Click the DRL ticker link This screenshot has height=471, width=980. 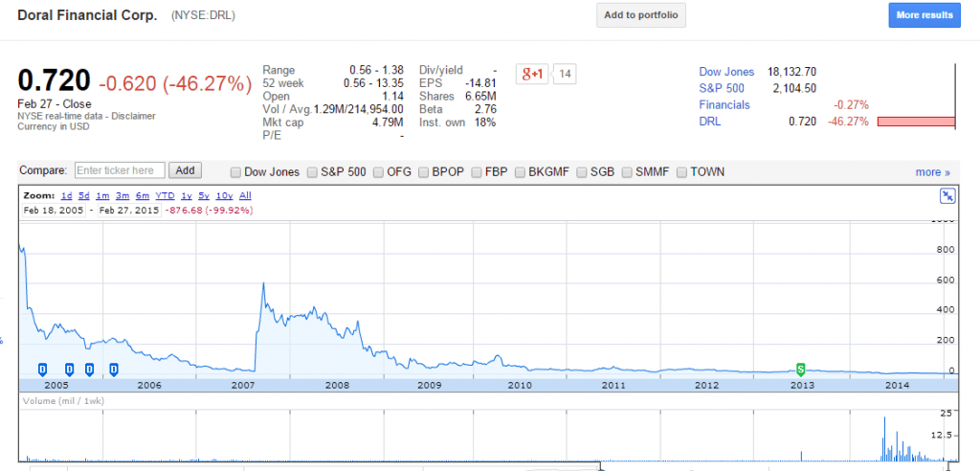710,122
